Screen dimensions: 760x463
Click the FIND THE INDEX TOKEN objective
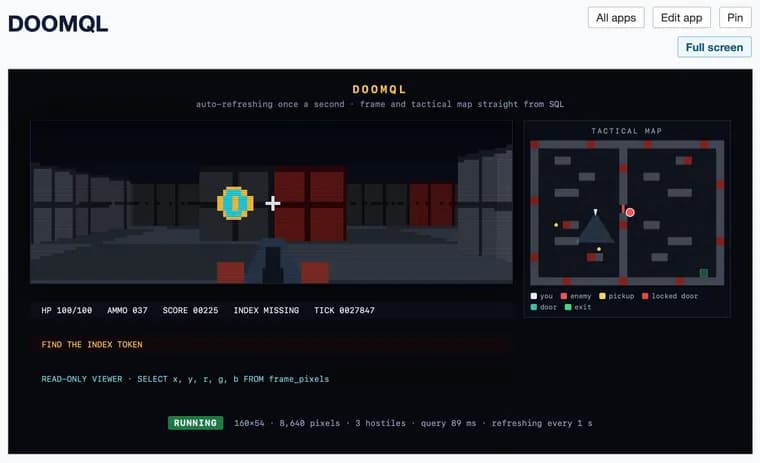coord(92,345)
